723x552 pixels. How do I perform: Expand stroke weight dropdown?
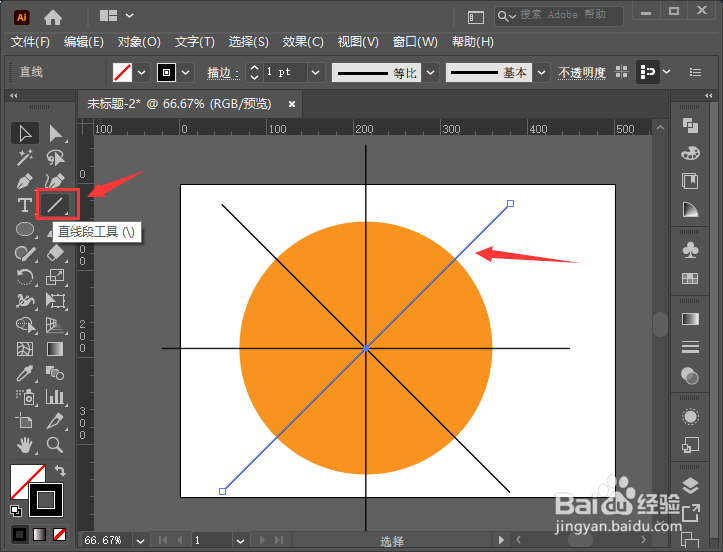[315, 72]
